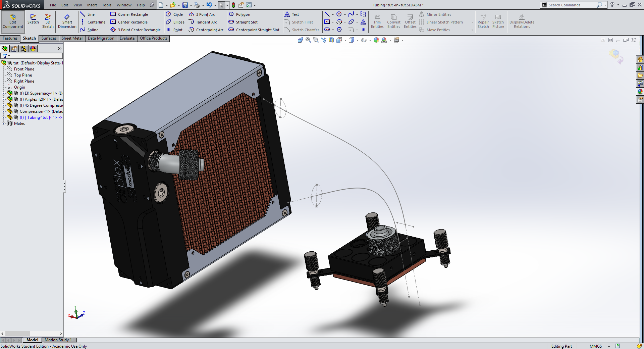Select the Polygon tool
Viewport: 644px width, 349px height.
pos(239,14)
